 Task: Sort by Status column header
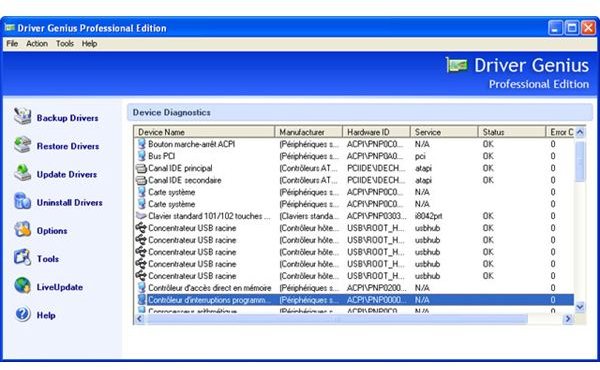point(512,132)
